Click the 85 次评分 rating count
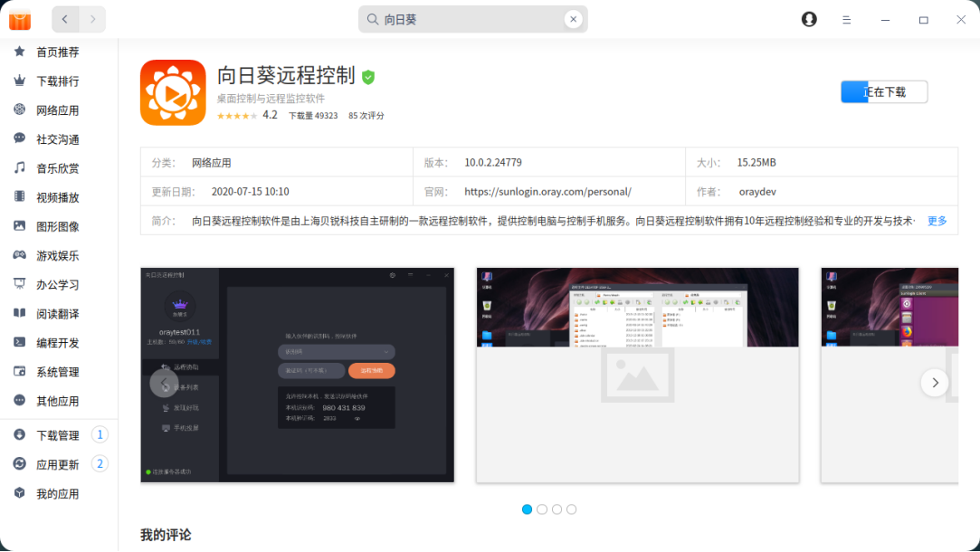Viewport: 980px width, 552px height. (366, 116)
